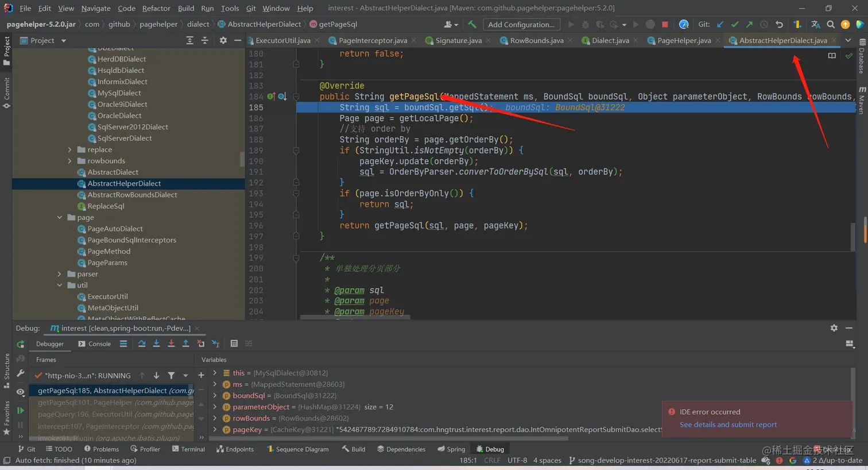Open the Refactor menu
The width and height of the screenshot is (868, 470).
[156, 8]
